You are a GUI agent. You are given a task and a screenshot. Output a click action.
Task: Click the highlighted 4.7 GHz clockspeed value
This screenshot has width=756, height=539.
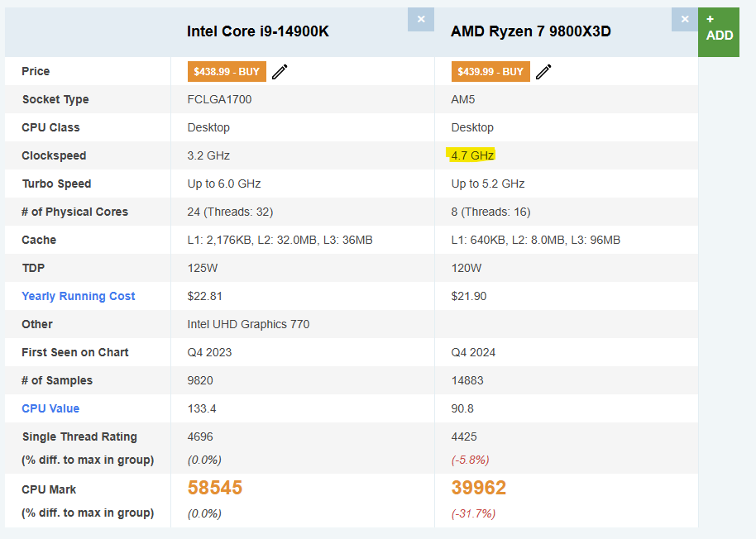pyautogui.click(x=472, y=155)
